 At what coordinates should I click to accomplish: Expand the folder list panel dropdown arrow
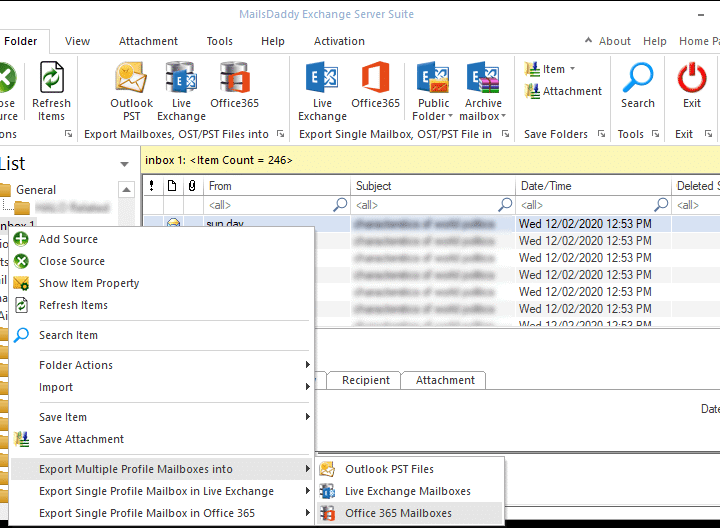[124, 164]
